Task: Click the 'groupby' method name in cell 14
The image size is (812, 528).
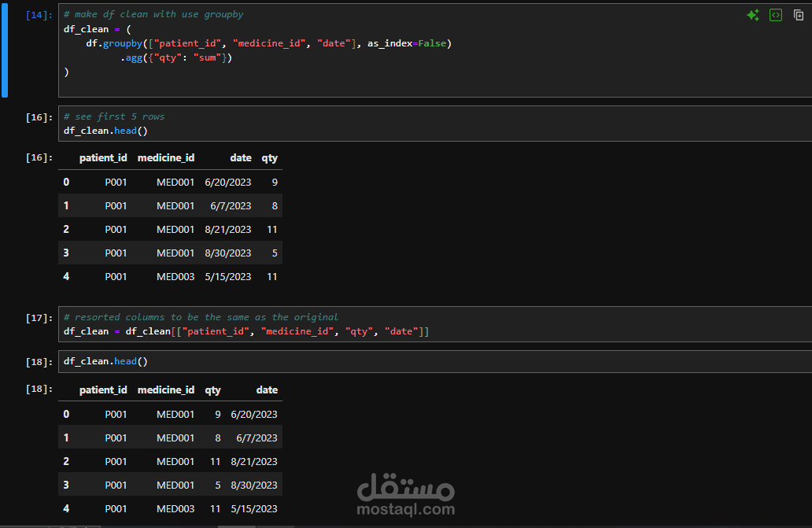Action: pos(122,43)
